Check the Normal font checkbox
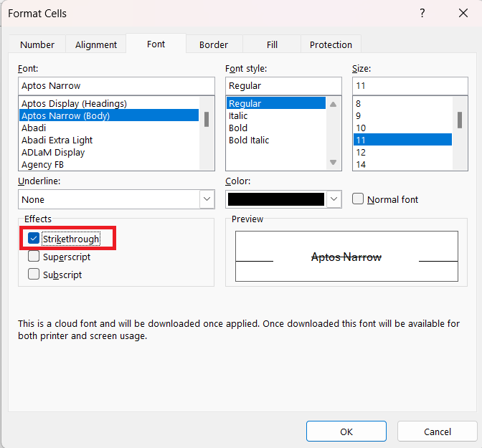This screenshot has width=482, height=448. pos(358,199)
